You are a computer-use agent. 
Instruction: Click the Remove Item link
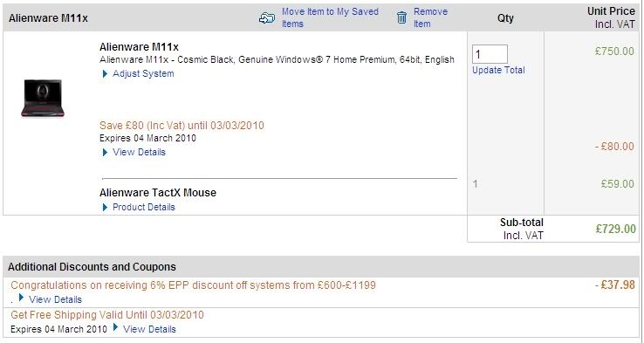[430, 17]
